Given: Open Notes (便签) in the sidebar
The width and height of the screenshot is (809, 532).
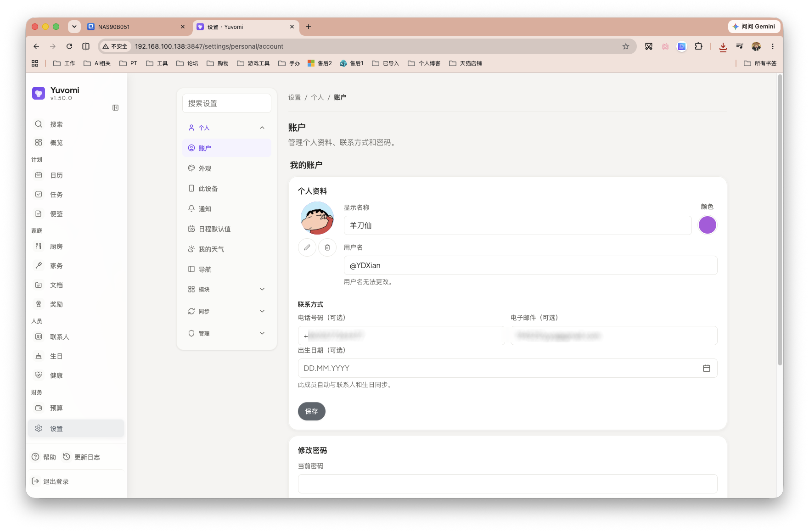Looking at the screenshot, I should [x=76, y=214].
